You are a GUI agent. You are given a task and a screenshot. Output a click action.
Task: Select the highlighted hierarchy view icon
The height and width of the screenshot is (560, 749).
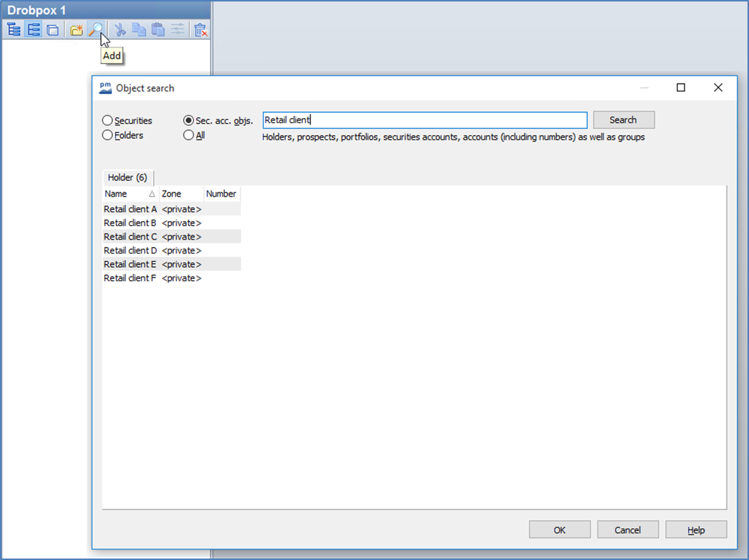coord(33,30)
